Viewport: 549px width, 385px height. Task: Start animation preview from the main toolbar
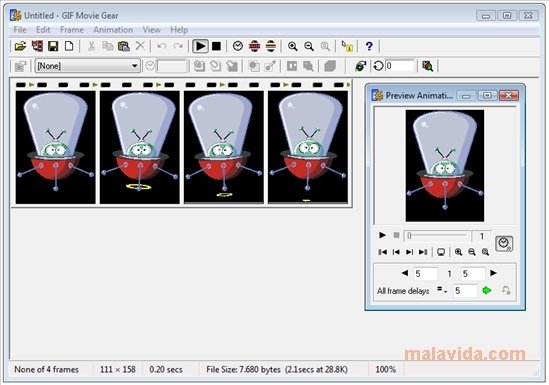pyautogui.click(x=200, y=46)
